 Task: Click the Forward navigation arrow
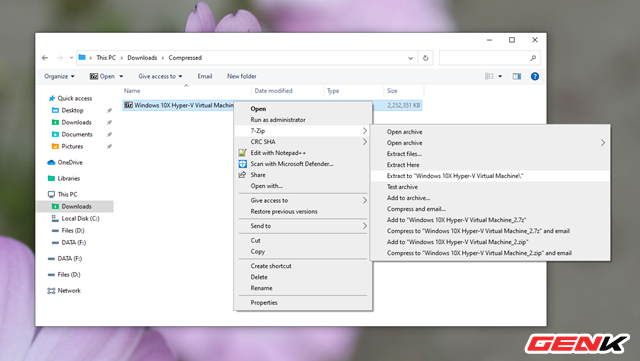(60, 58)
